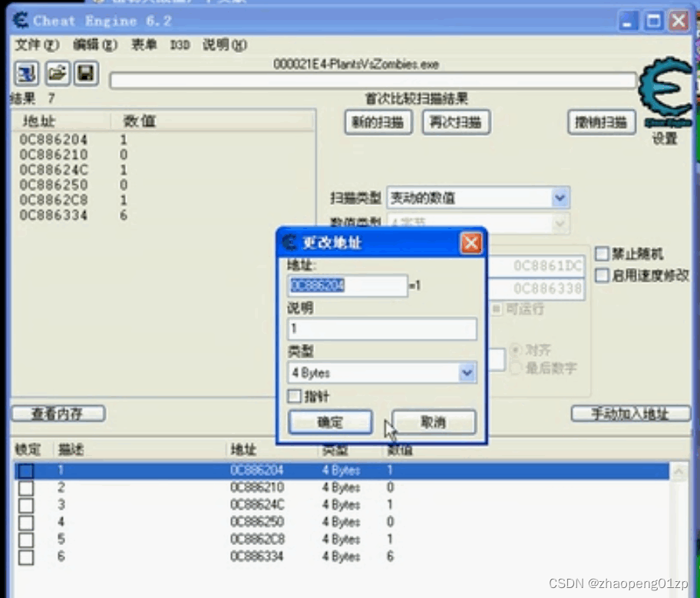700x598 pixels.
Task: Toggle the 启用速度修改 checkbox
Action: pos(602,275)
